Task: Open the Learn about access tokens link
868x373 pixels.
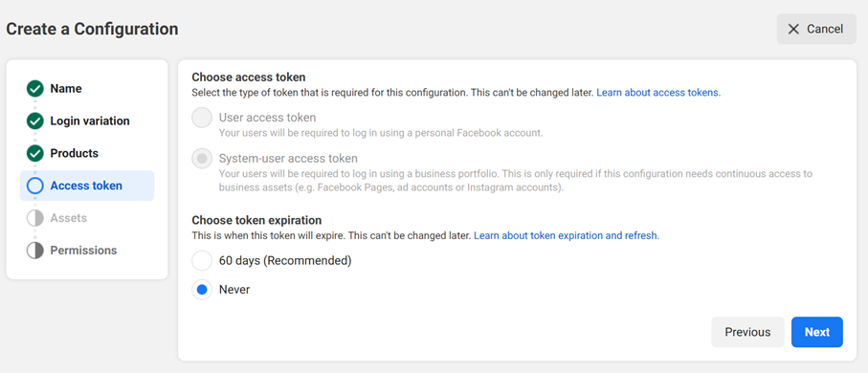Action: point(658,93)
